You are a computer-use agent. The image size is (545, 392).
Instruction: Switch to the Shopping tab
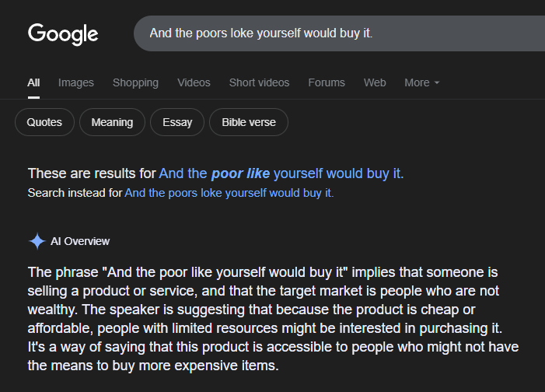135,82
